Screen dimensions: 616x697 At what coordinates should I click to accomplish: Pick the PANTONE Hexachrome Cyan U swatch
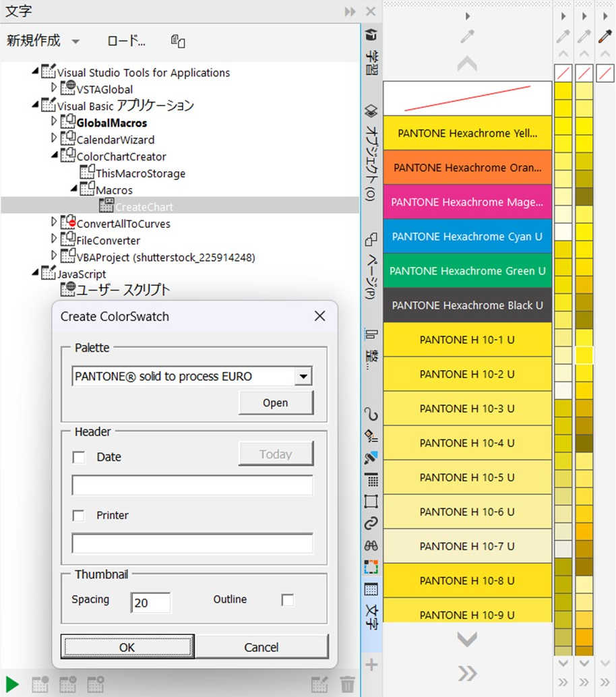click(467, 237)
